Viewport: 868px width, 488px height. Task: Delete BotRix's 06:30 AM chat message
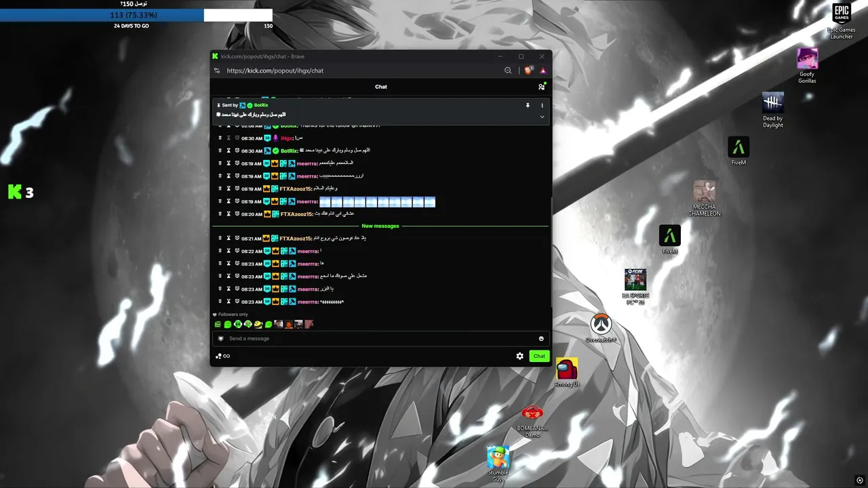click(220, 150)
